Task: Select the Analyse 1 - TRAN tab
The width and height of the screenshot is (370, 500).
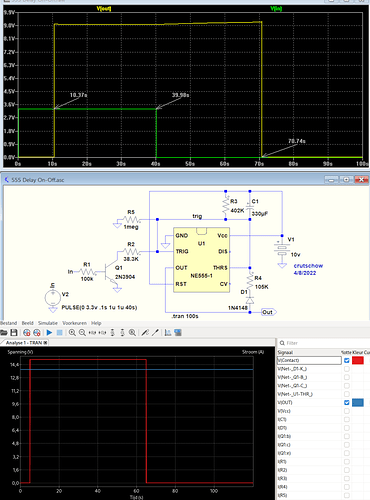Action: pos(24,343)
